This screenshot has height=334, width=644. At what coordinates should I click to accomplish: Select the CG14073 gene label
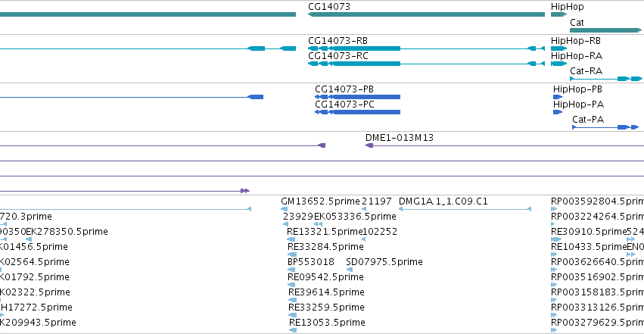pos(329,7)
